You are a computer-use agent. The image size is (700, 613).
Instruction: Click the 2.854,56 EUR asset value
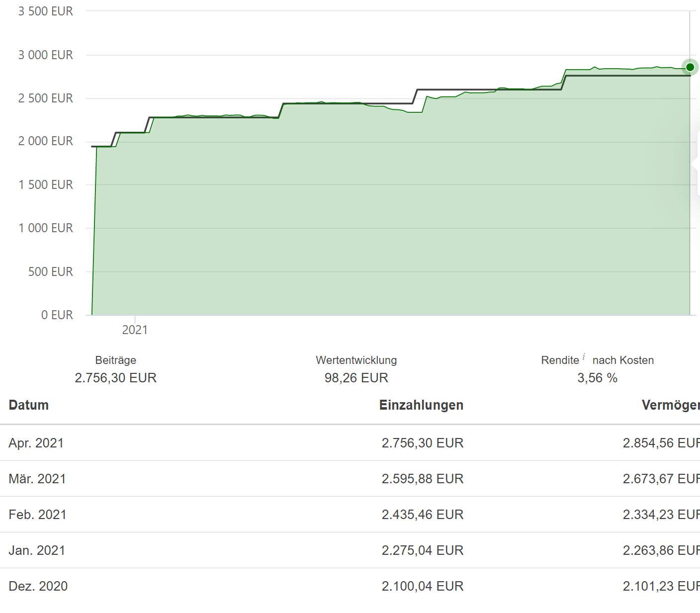pyautogui.click(x=661, y=443)
